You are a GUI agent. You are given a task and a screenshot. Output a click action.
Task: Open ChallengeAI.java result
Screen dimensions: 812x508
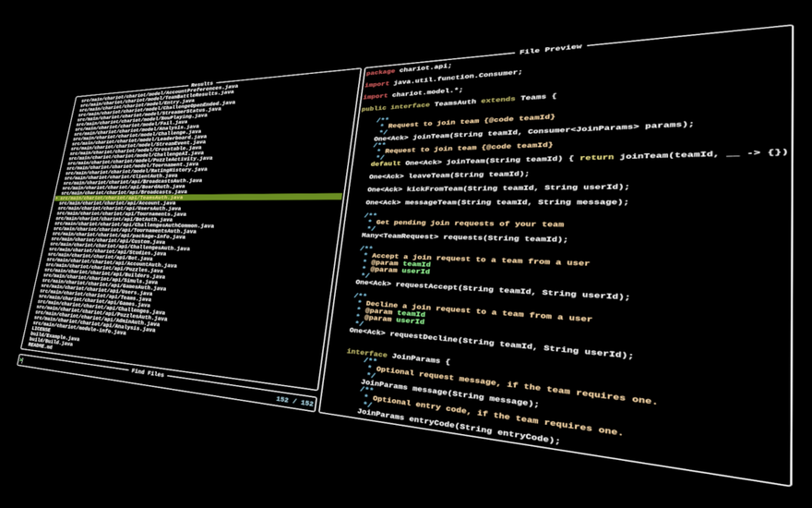click(x=137, y=155)
